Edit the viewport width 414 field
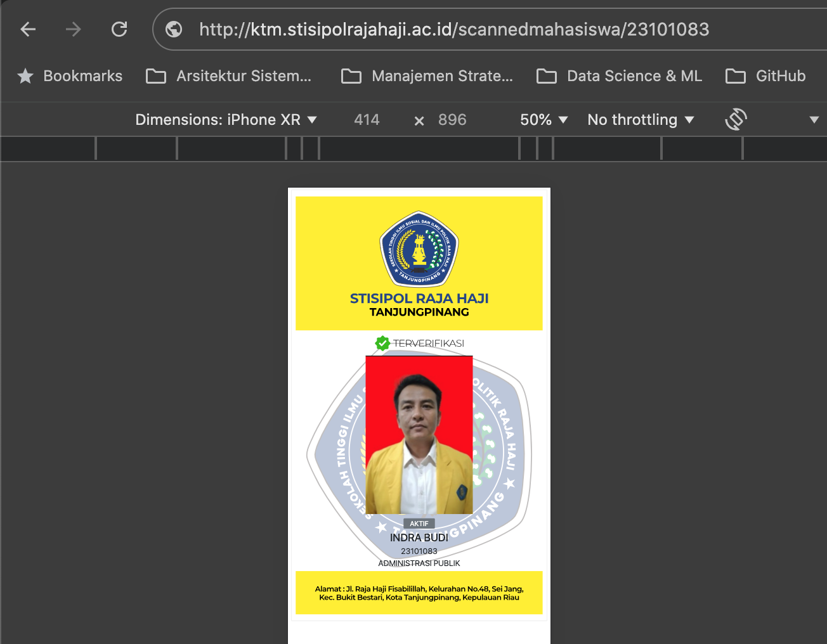The width and height of the screenshot is (827, 644). point(367,120)
